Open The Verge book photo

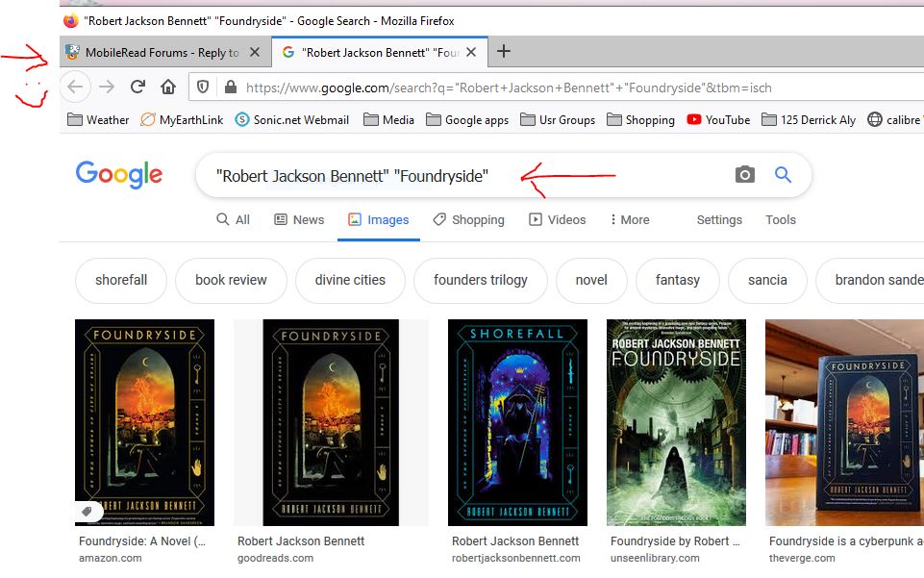click(844, 422)
